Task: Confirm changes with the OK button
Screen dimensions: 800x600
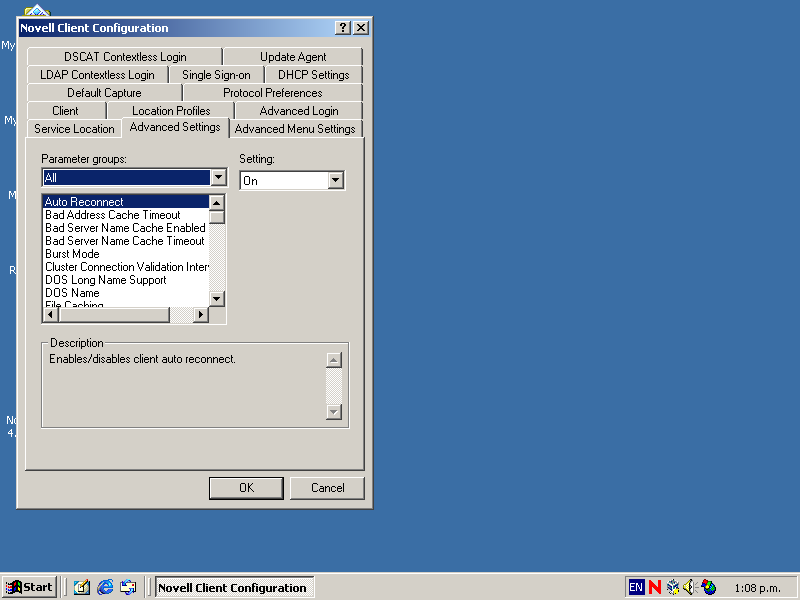Action: click(x=246, y=488)
